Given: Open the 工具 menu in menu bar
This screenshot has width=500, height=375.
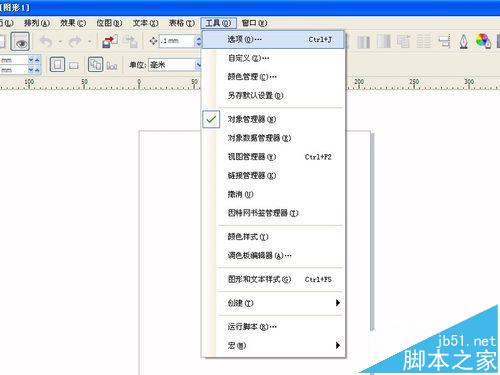Looking at the screenshot, I should (x=218, y=23).
